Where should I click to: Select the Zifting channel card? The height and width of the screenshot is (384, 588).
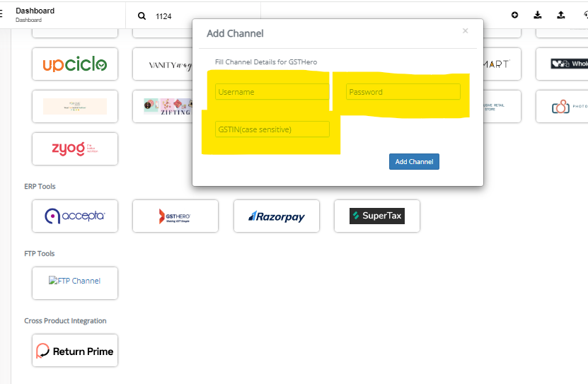pos(162,106)
